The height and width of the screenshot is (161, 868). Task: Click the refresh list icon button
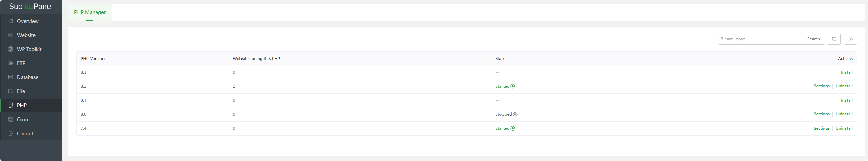point(834,39)
